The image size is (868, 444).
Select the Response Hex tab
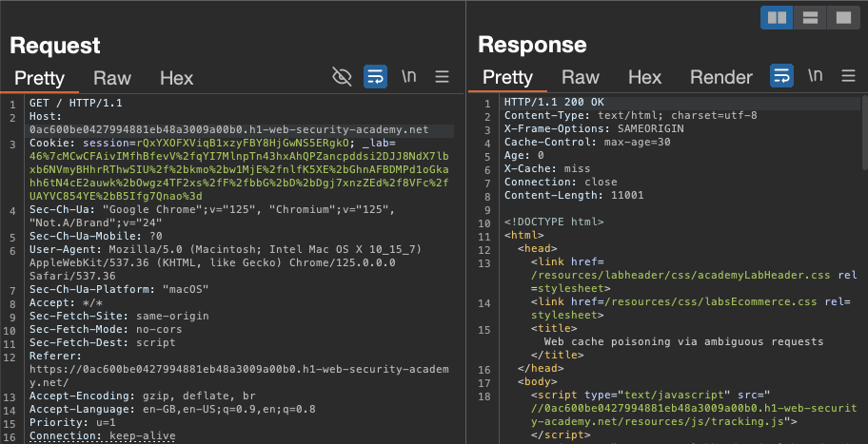click(x=644, y=78)
